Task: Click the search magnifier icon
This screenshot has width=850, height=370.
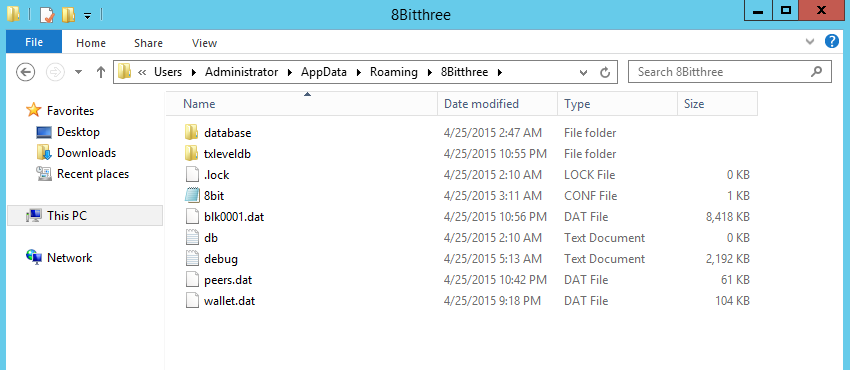Action: 816,72
